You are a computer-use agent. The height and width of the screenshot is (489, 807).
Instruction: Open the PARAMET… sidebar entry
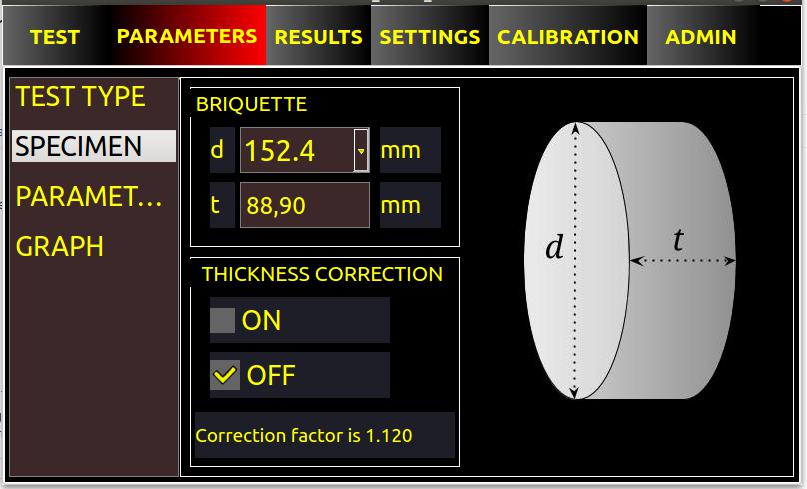coord(94,196)
